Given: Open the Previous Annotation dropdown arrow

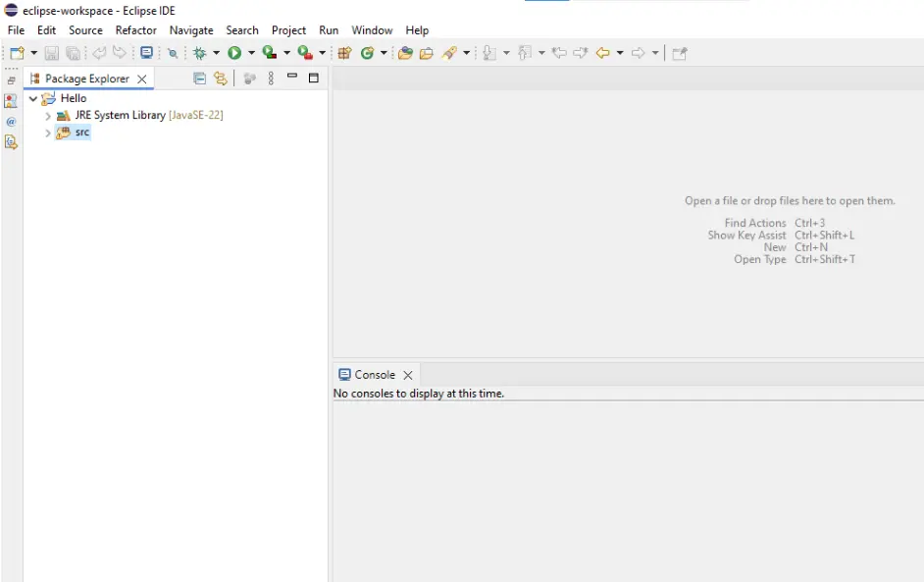Looking at the screenshot, I should (x=541, y=53).
